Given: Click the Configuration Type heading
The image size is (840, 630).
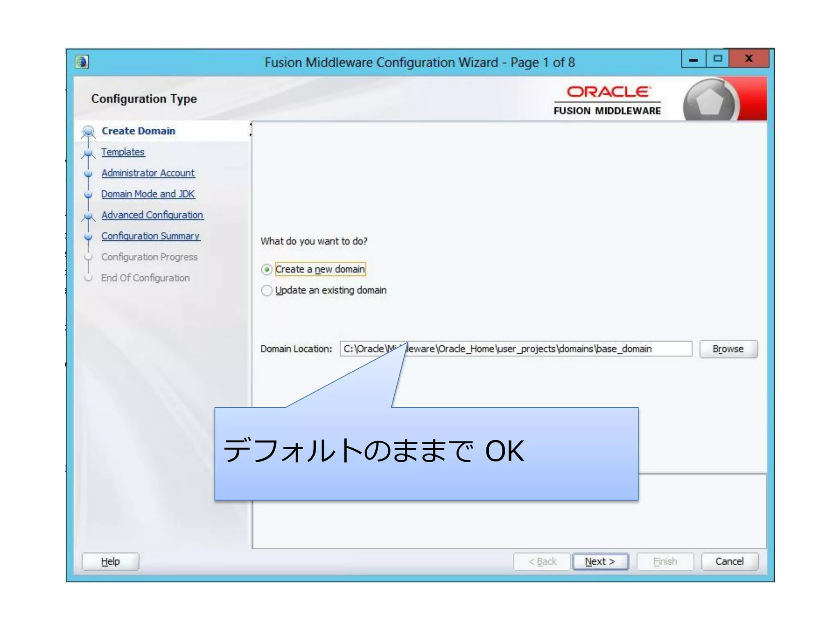Looking at the screenshot, I should coord(144,99).
